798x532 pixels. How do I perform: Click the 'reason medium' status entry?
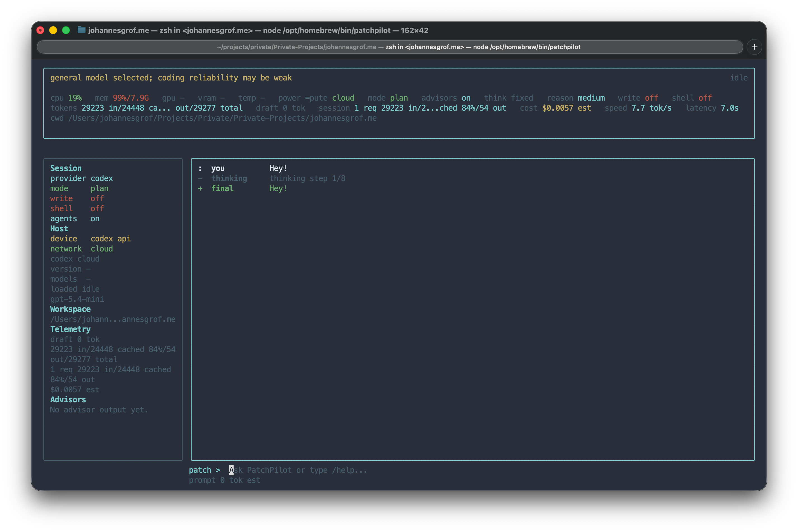(576, 98)
